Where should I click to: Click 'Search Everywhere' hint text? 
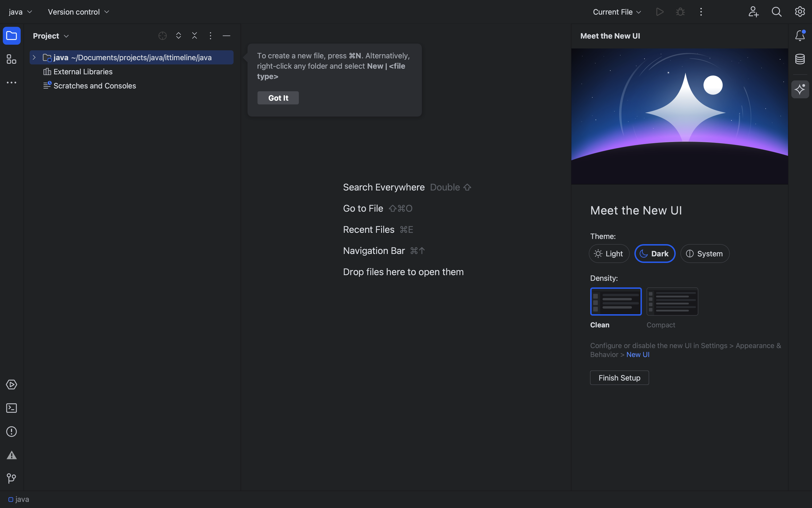[x=384, y=187]
